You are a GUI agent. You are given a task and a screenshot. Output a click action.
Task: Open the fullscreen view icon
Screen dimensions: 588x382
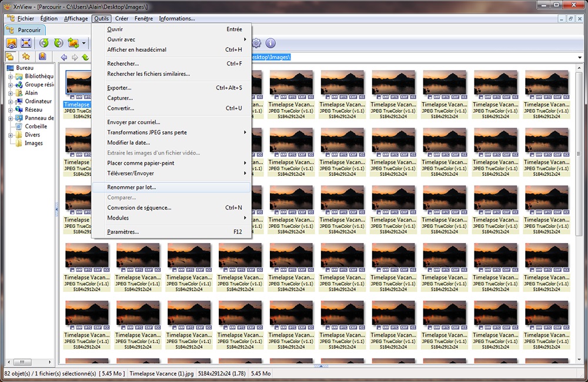coord(26,43)
